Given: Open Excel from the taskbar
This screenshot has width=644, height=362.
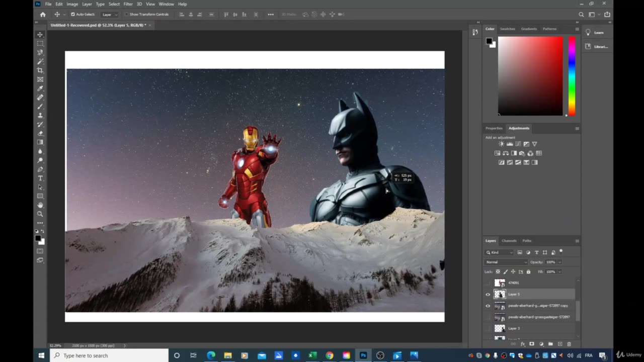Looking at the screenshot, I should [x=312, y=355].
